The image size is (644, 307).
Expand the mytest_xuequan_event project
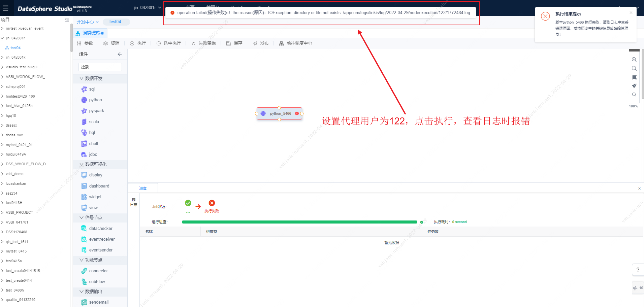(x=2, y=29)
